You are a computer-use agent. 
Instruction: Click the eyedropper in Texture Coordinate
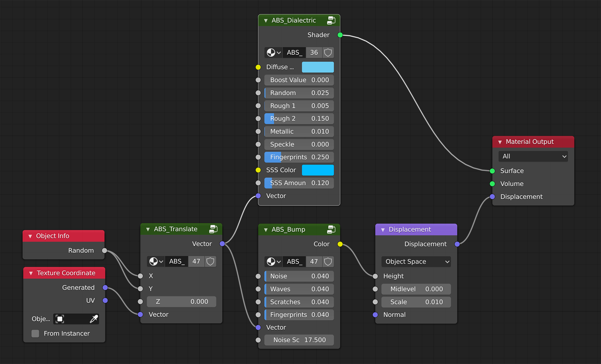click(94, 319)
